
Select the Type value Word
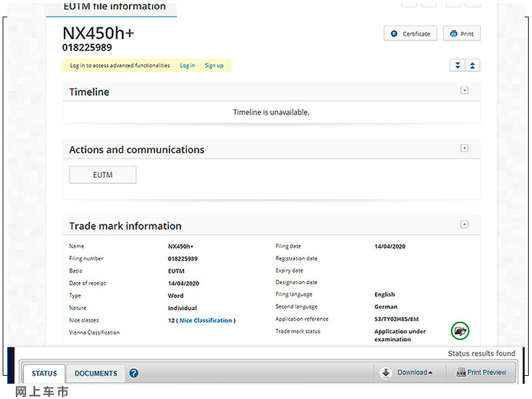(176, 296)
